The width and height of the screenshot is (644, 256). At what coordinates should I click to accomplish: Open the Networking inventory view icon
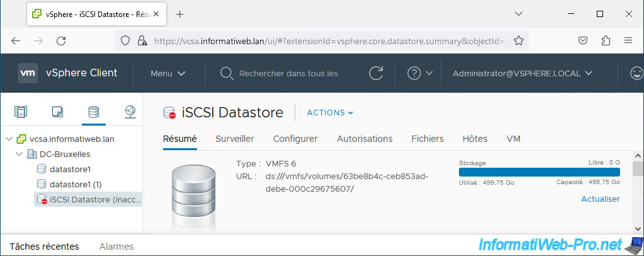(x=130, y=112)
